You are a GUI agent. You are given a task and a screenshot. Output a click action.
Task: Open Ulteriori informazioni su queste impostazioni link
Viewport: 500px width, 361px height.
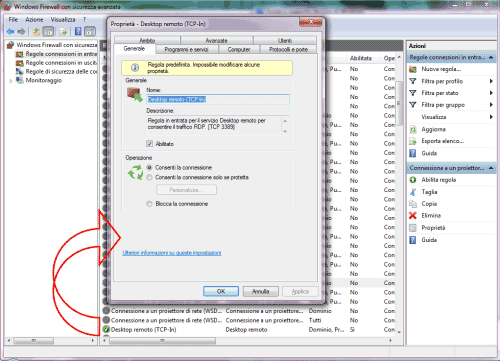tap(172, 253)
